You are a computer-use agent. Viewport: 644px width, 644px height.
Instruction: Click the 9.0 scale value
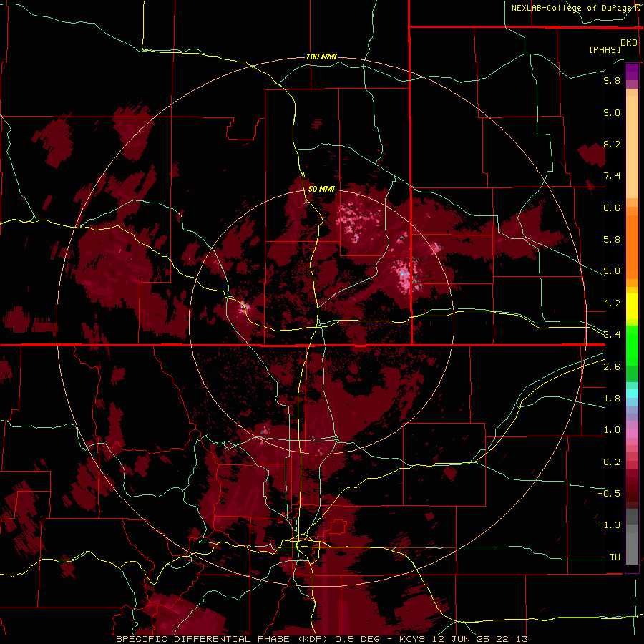pyautogui.click(x=612, y=112)
